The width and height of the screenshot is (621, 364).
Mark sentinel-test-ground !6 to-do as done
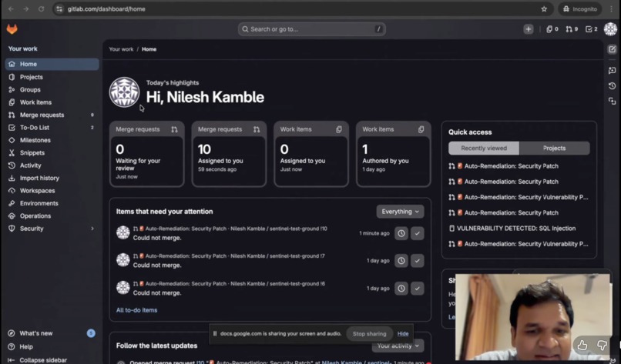[x=417, y=289]
